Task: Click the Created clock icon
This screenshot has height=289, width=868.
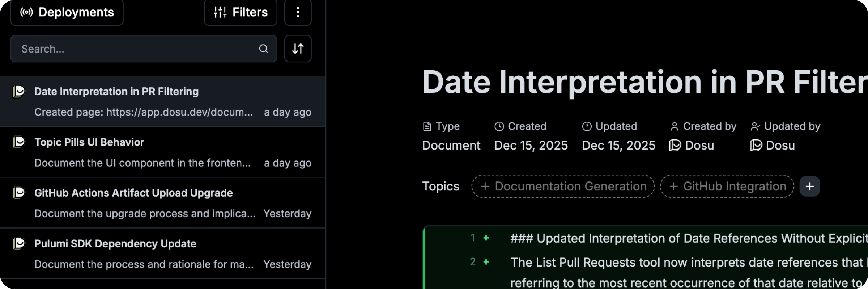Action: click(x=499, y=126)
